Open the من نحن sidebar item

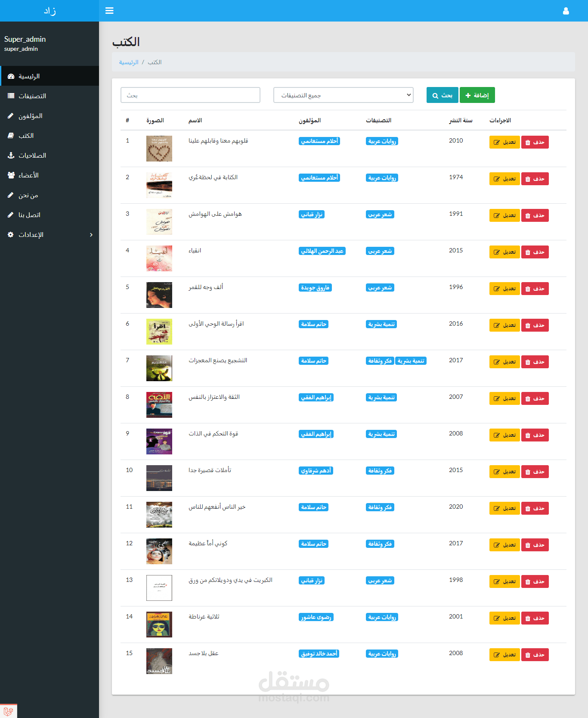pos(50,195)
